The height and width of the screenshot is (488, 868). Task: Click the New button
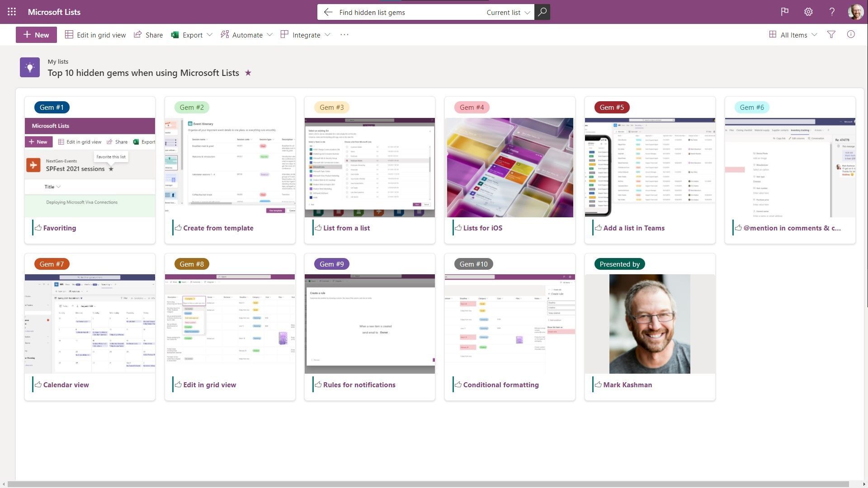pos(36,34)
